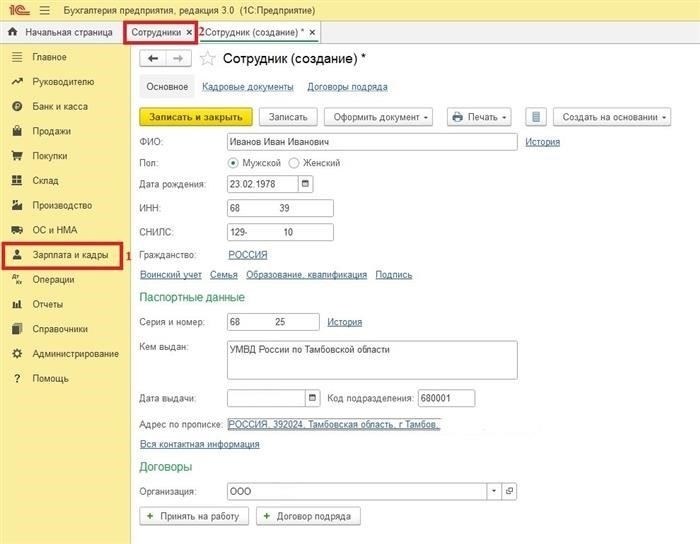Click the Дата рождения date field
The width and height of the screenshot is (700, 544).
262,184
